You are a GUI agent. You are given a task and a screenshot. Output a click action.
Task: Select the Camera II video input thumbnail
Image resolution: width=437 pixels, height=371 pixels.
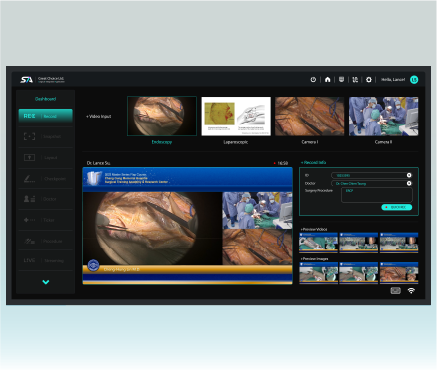[x=383, y=116]
